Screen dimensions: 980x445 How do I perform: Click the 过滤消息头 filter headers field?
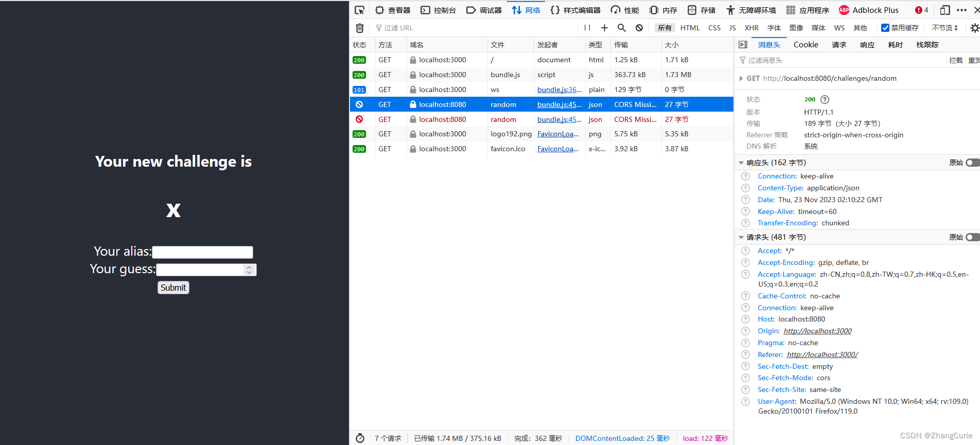(841, 60)
